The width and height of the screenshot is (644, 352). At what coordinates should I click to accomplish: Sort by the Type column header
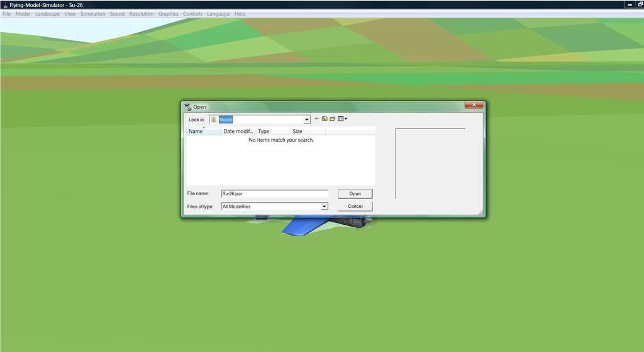273,131
